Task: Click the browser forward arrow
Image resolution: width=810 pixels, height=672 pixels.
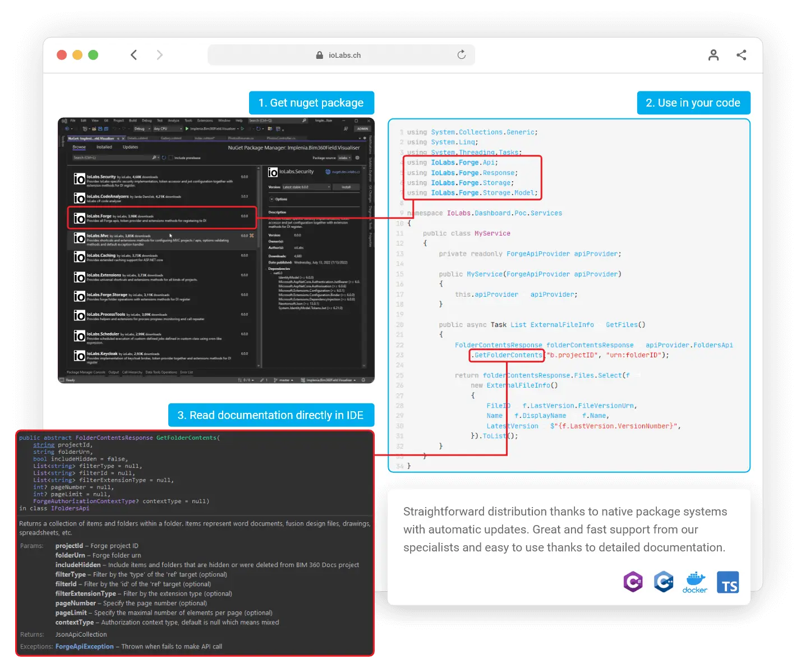Action: point(160,55)
